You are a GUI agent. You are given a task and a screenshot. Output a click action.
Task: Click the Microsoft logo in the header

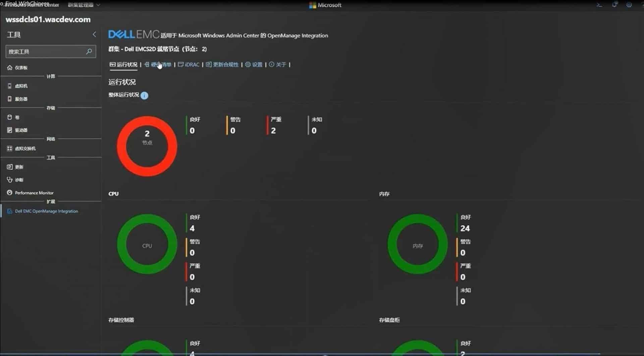click(x=325, y=5)
